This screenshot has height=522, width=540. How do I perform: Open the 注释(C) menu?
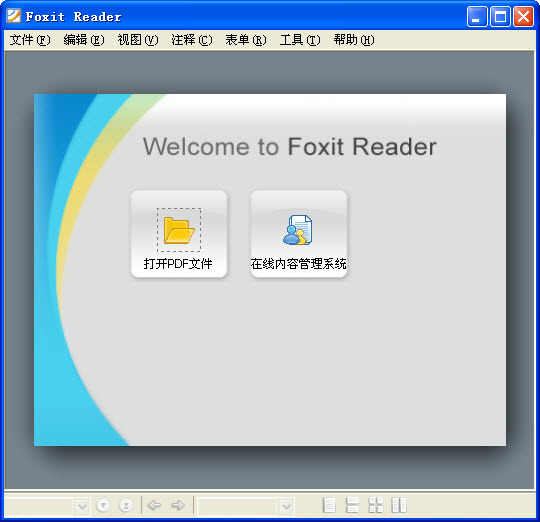[192, 40]
